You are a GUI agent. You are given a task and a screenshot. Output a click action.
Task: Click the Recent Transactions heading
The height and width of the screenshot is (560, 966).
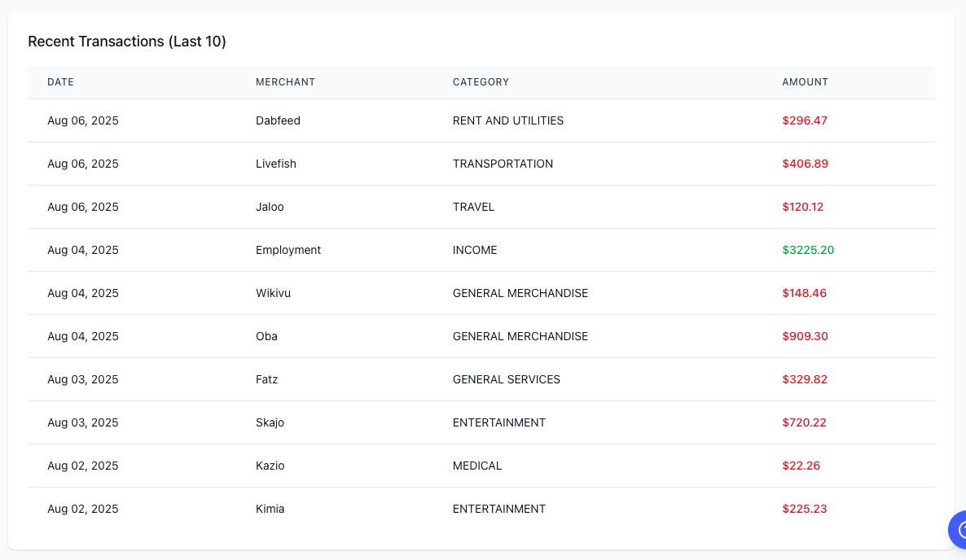pos(127,42)
